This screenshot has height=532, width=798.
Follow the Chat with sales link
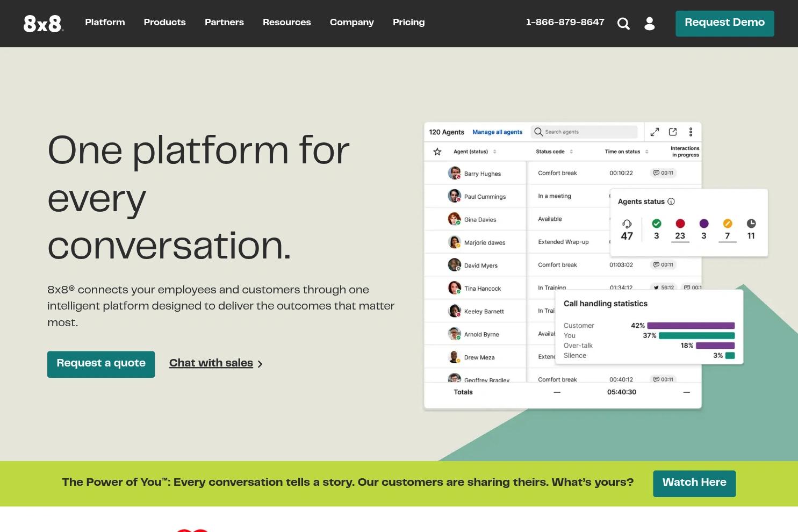216,363
